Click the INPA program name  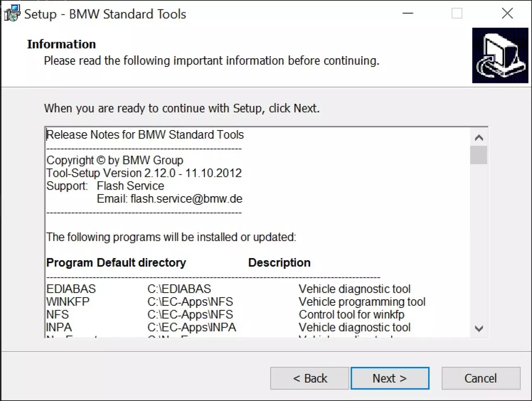tap(59, 327)
